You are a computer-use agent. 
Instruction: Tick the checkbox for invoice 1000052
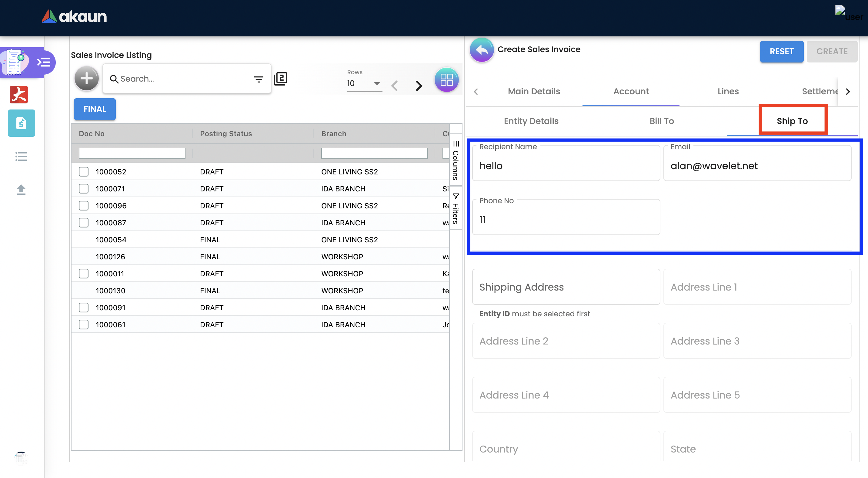pyautogui.click(x=84, y=172)
